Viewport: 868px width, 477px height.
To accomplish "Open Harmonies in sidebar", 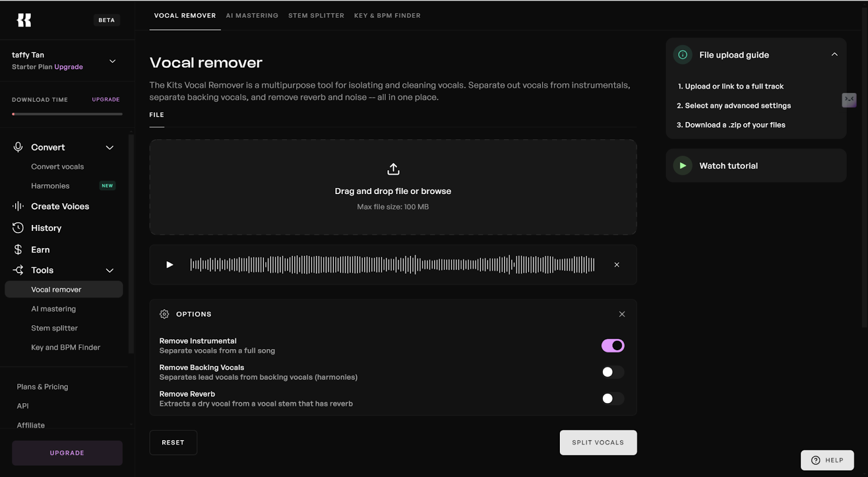I will [x=50, y=186].
